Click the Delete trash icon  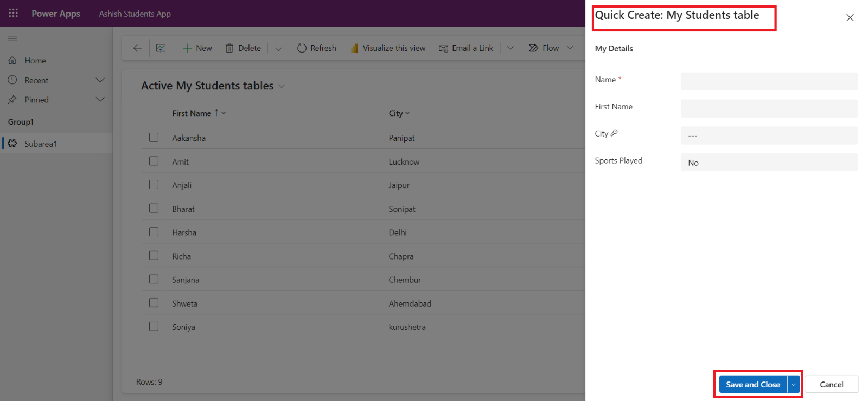pyautogui.click(x=229, y=48)
